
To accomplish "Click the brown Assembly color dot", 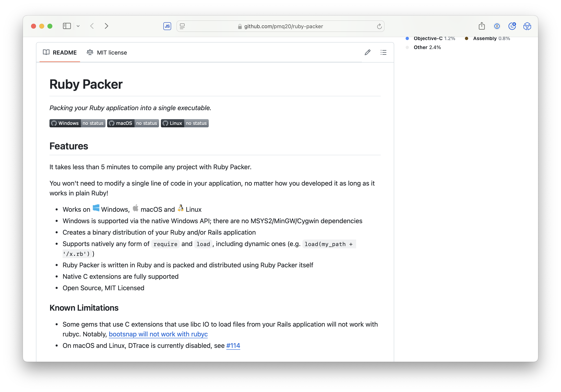I will (467, 38).
